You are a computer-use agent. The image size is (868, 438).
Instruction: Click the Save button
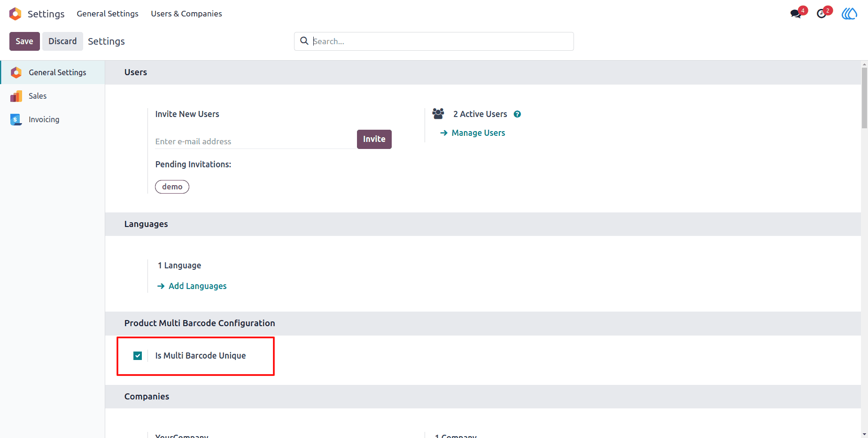[x=24, y=41]
